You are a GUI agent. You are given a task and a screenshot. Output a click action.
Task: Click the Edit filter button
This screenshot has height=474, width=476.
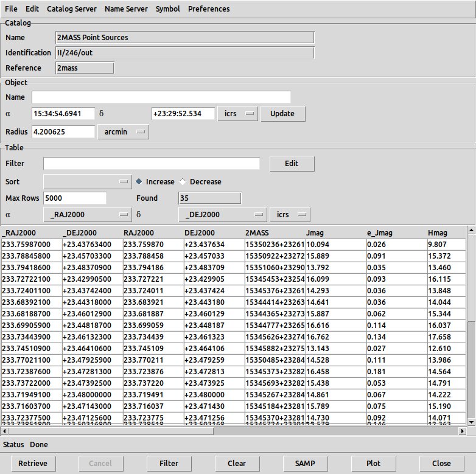pyautogui.click(x=292, y=164)
